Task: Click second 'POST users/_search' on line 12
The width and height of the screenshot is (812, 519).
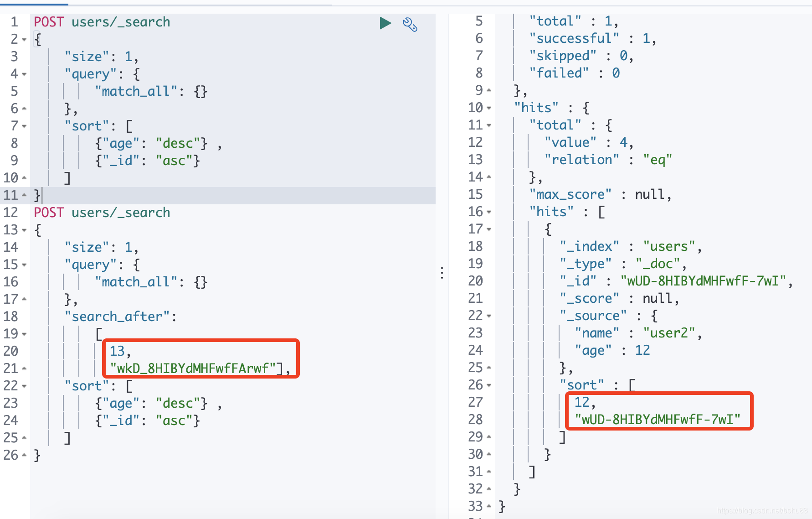Action: pyautogui.click(x=102, y=213)
